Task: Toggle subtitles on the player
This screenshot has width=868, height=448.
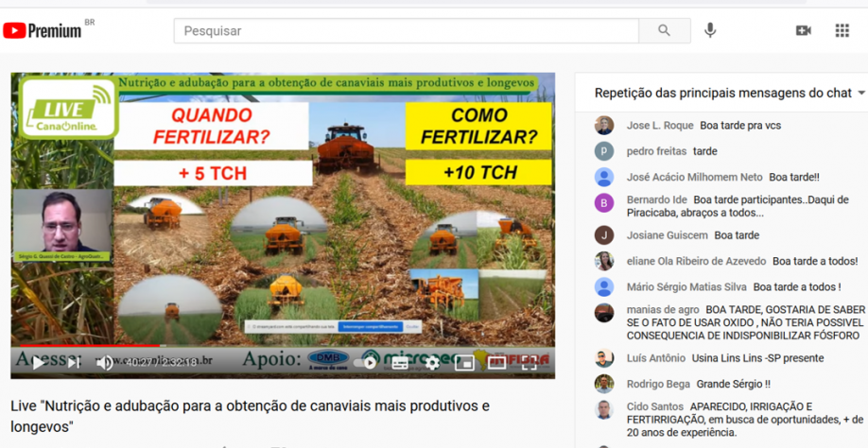Action: [400, 362]
